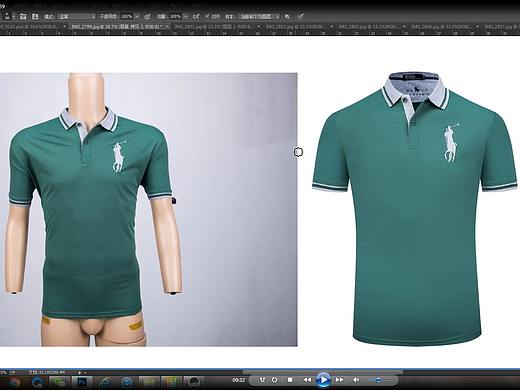
Task: Open the clone source panel icon
Action: tap(35, 16)
